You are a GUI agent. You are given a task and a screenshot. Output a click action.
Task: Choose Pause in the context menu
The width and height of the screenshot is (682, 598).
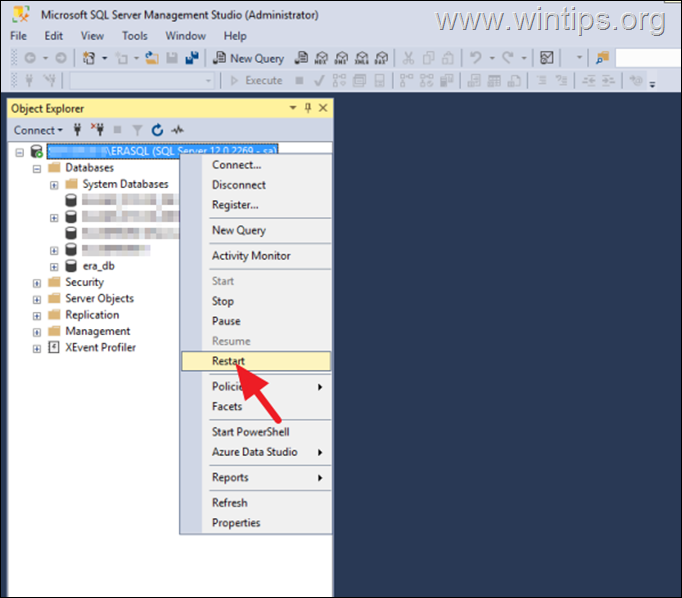(x=256, y=321)
